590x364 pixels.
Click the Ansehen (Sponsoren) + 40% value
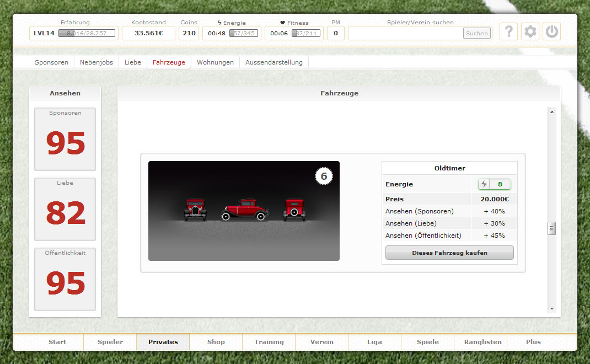pyautogui.click(x=495, y=211)
